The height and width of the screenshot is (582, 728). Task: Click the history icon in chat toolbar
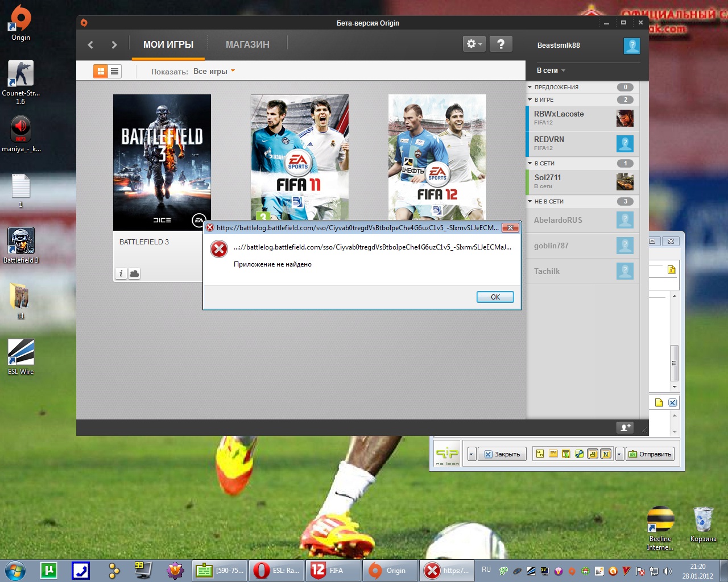pyautogui.click(x=553, y=454)
